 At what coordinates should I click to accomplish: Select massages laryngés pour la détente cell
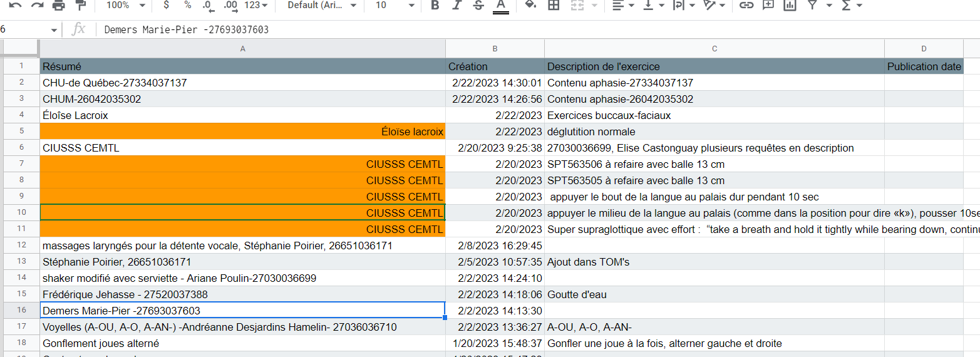pos(242,246)
